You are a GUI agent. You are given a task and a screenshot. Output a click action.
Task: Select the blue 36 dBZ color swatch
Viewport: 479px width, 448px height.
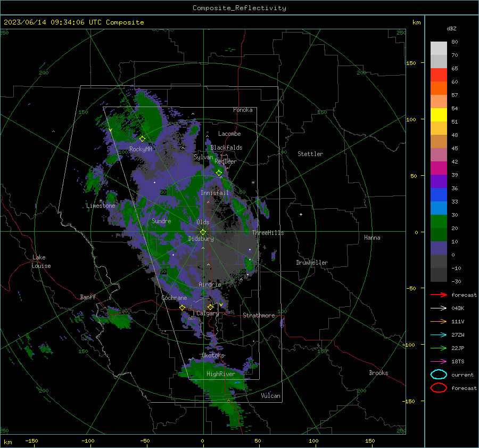coord(439,194)
